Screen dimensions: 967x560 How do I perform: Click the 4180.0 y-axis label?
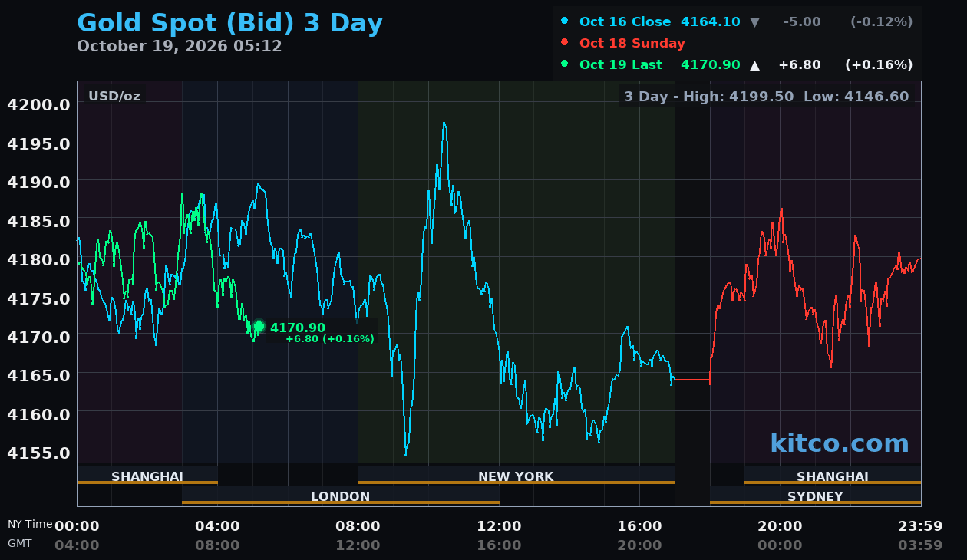point(38,259)
